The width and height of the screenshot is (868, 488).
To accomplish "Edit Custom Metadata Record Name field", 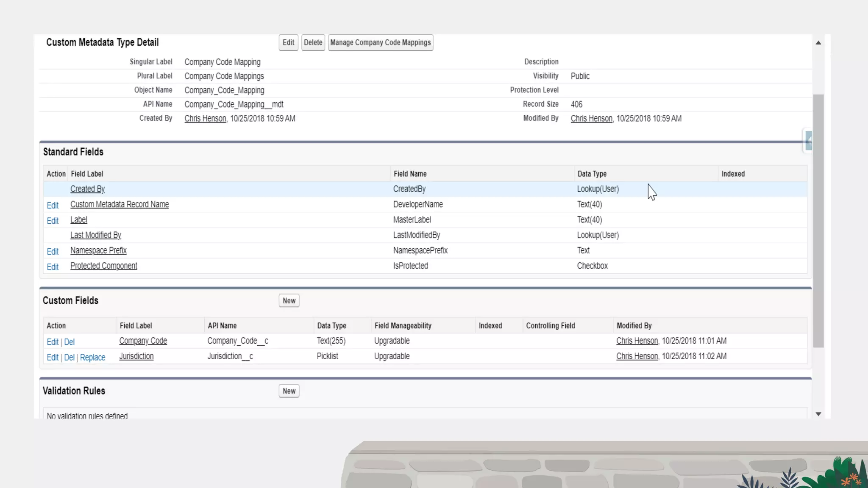I will tap(53, 205).
